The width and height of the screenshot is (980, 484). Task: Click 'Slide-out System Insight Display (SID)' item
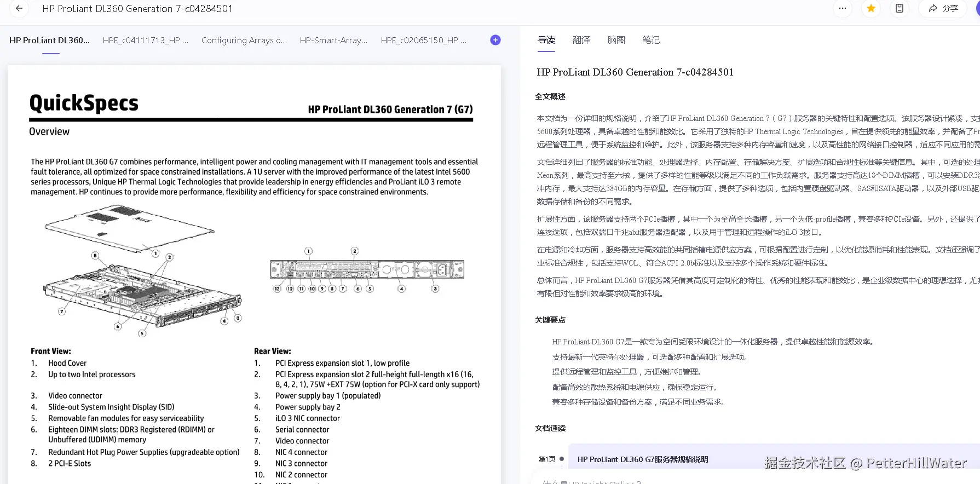pos(111,407)
